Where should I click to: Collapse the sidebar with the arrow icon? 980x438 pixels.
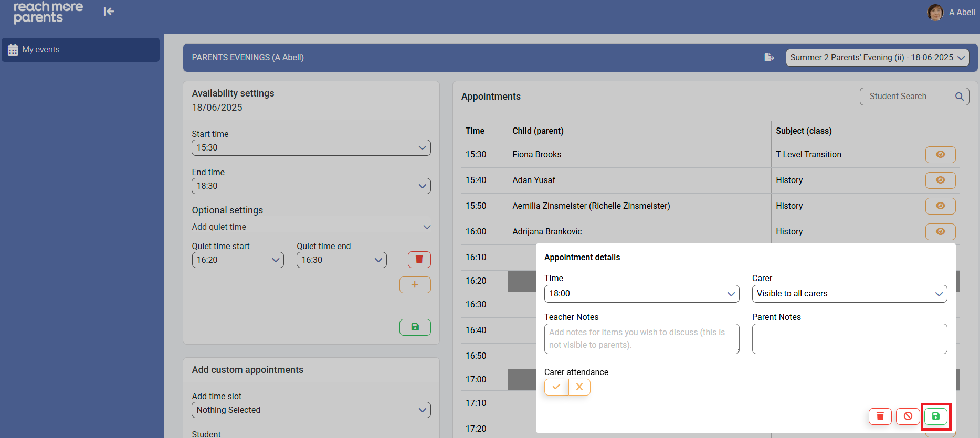pos(109,12)
